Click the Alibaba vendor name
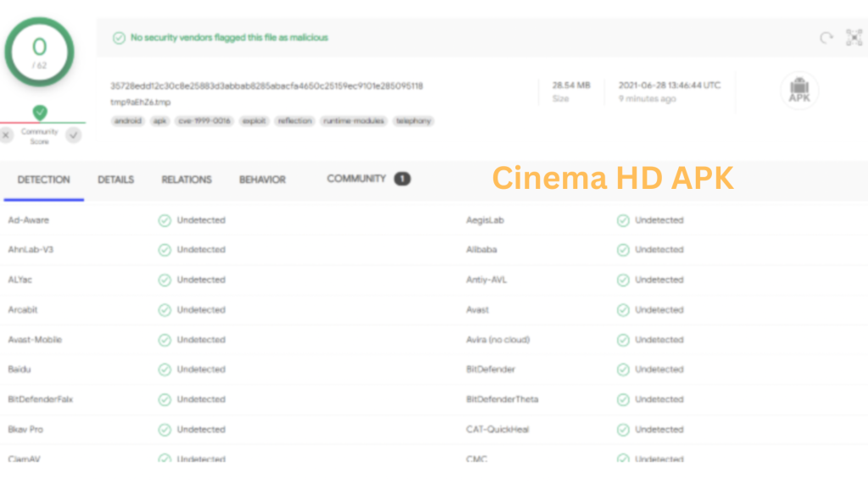 click(x=481, y=250)
